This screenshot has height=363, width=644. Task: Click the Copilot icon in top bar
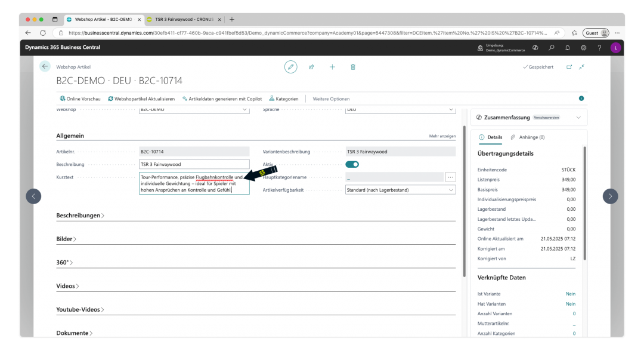[x=535, y=48]
